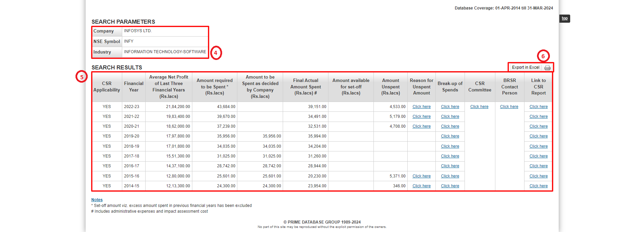
Task: Open CSR Report link for 2016-17
Action: pyautogui.click(x=538, y=166)
